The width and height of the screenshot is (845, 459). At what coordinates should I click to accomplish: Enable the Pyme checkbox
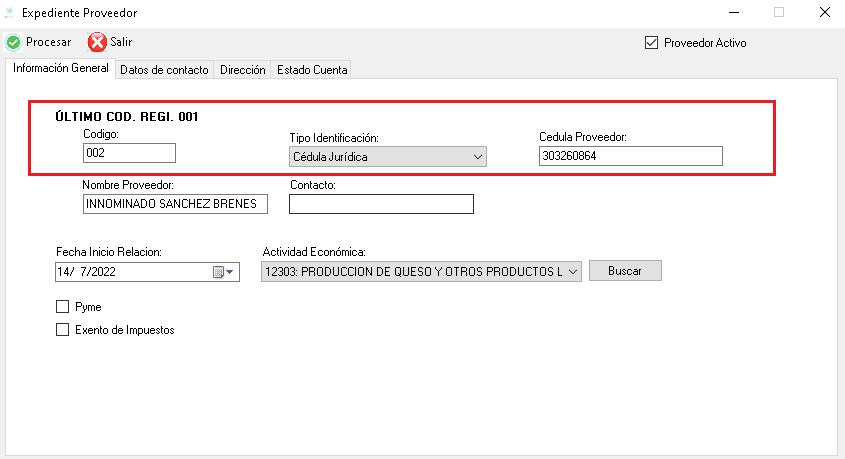(63, 307)
